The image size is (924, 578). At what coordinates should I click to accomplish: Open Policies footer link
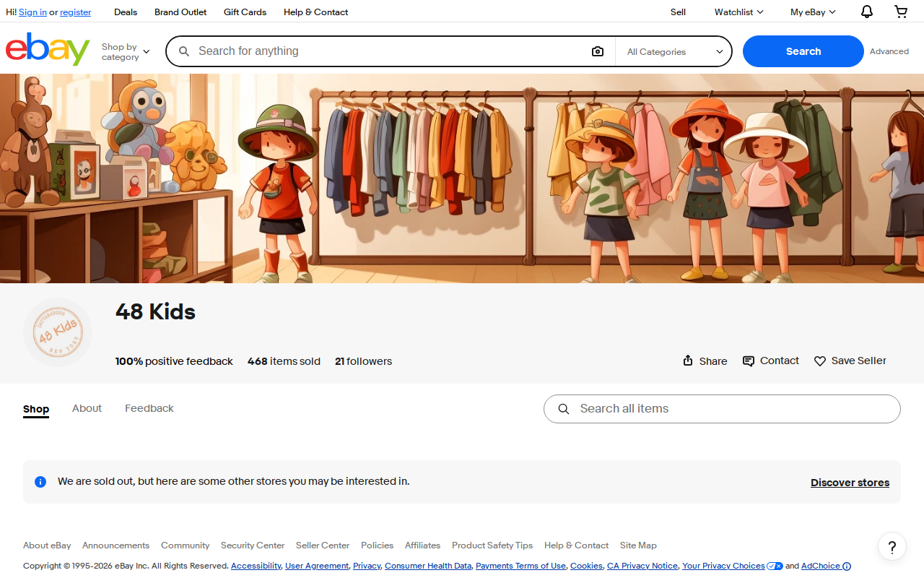tap(377, 545)
